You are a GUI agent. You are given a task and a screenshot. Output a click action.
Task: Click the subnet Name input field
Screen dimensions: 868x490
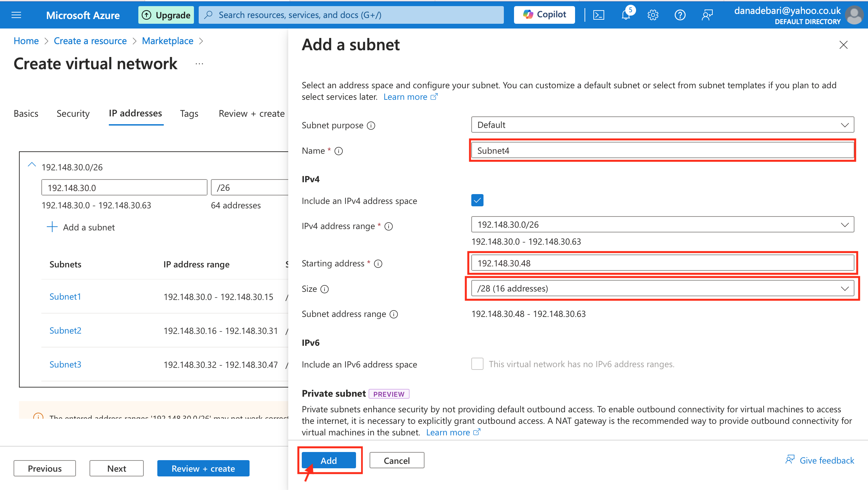click(662, 150)
